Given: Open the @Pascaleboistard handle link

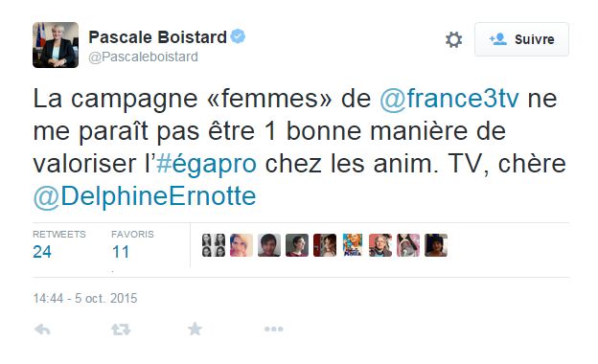Looking at the screenshot, I should point(144,57).
